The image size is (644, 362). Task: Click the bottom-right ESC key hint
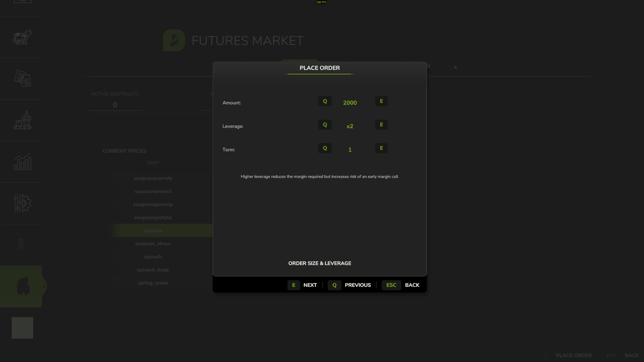[611, 355]
